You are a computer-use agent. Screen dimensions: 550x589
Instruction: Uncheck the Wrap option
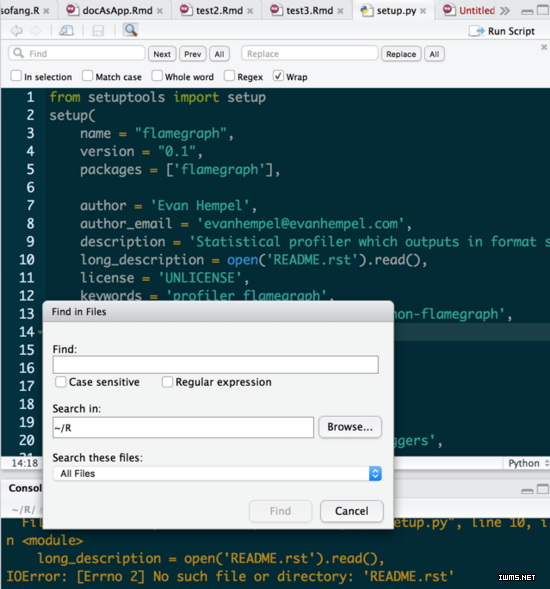coord(278,76)
